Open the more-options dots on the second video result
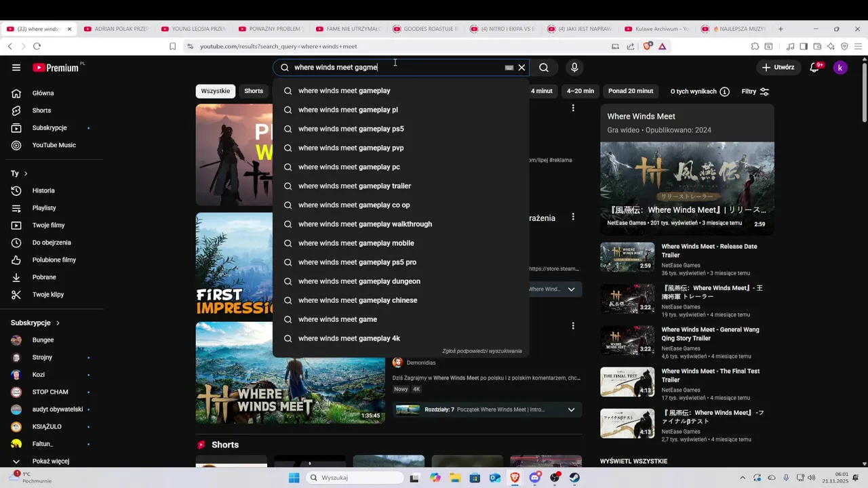The image size is (868, 488). coord(573,217)
